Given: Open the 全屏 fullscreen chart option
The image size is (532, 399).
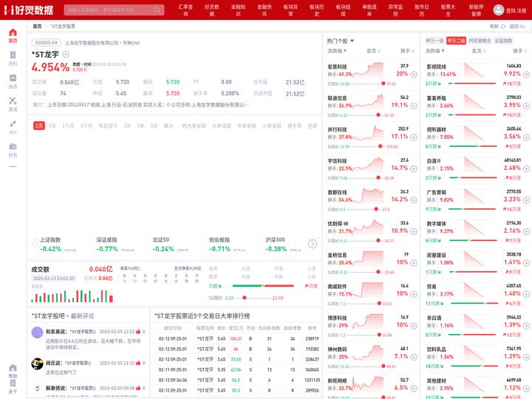Looking at the screenshot, I should pos(312,126).
